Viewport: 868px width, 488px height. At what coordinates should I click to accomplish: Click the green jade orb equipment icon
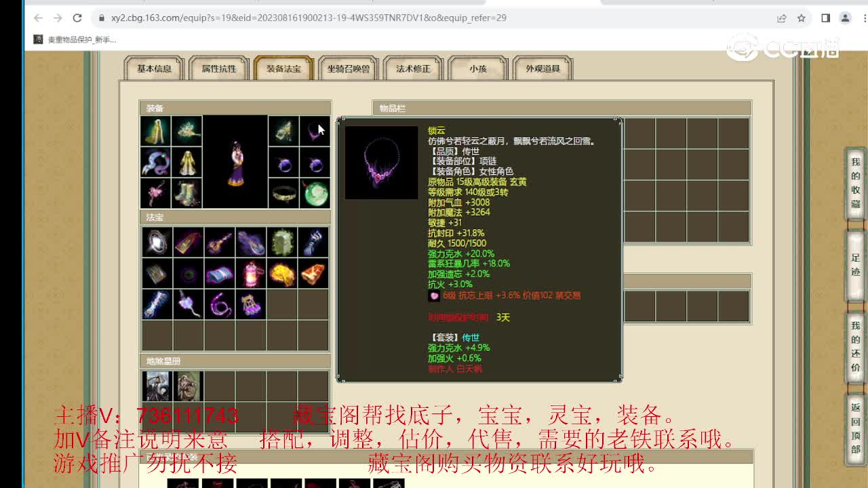click(x=314, y=193)
